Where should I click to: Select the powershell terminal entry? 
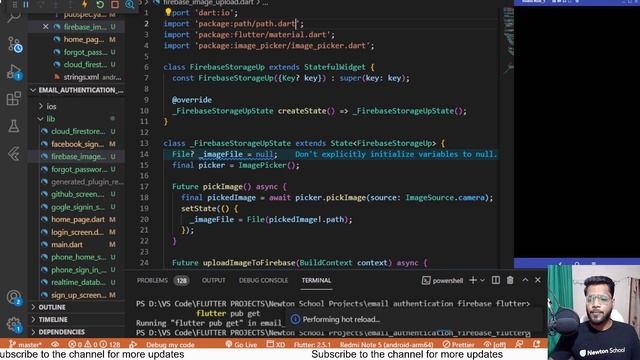click(x=442, y=280)
